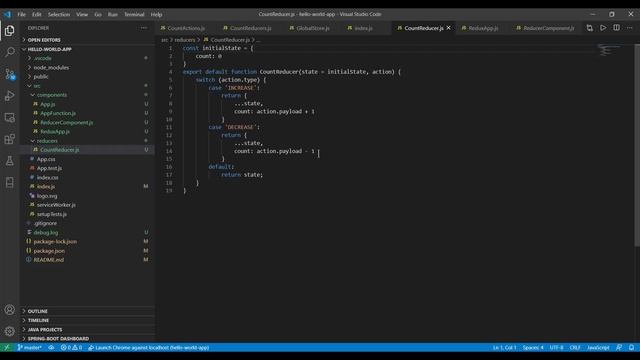Open the Test flask view
The width and height of the screenshot is (640, 360).
9,161
